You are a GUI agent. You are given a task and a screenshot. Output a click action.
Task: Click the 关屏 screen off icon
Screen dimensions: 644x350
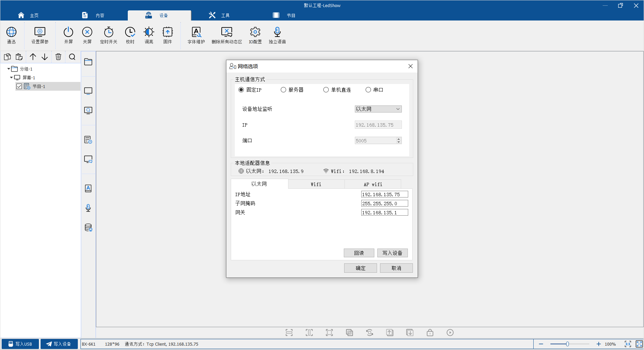coord(87,35)
